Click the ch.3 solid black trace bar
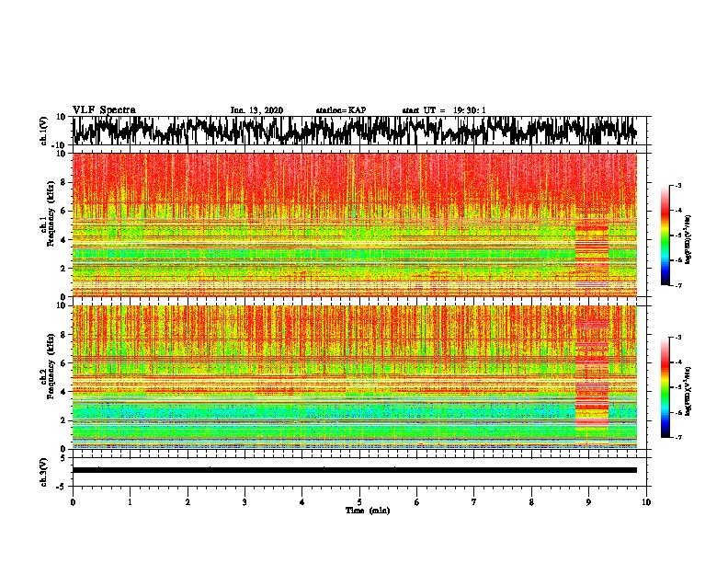The image size is (728, 563). 354,470
